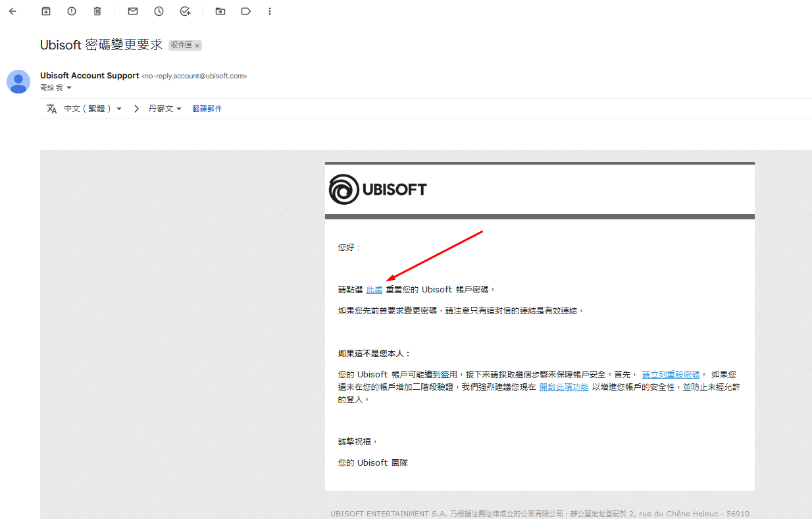Go back to inbox with arrow icon
This screenshot has width=812, height=519.
[13, 11]
